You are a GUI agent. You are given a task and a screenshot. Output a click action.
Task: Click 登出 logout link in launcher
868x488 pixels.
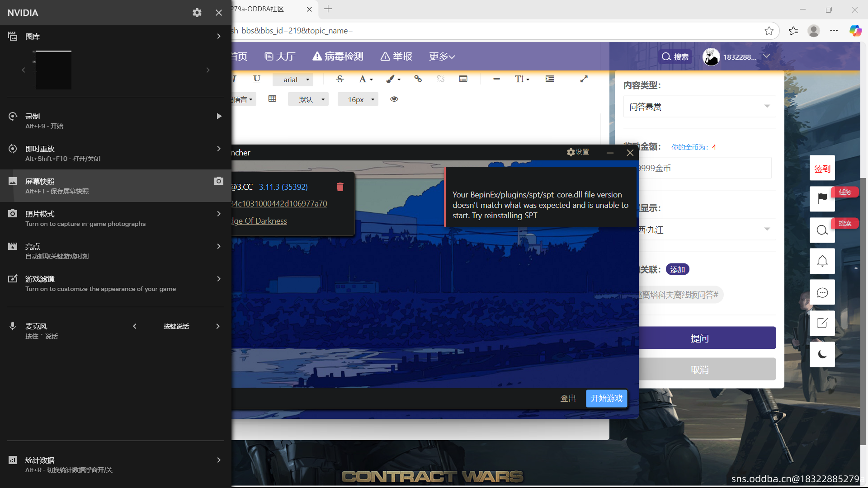(x=568, y=399)
